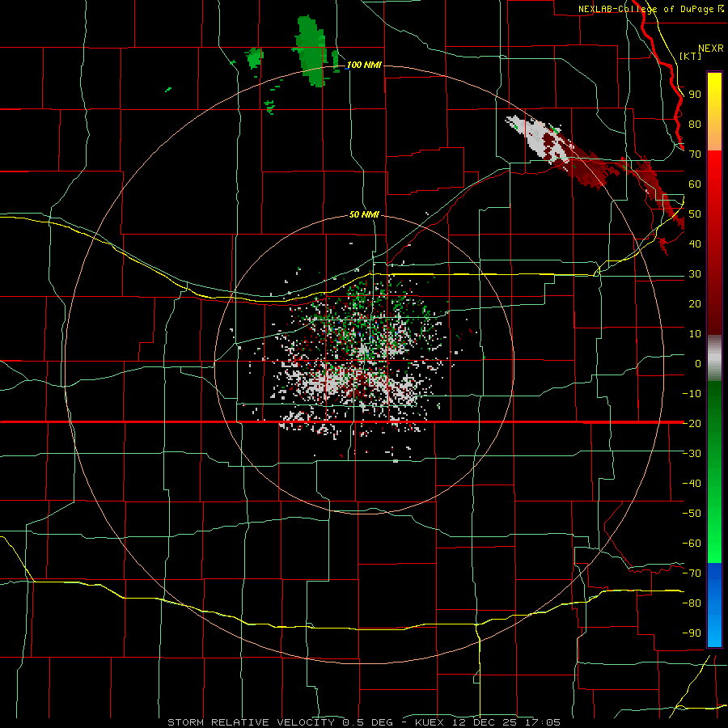Click the "50 NMI" range ring label
728x728 pixels.
(x=364, y=214)
